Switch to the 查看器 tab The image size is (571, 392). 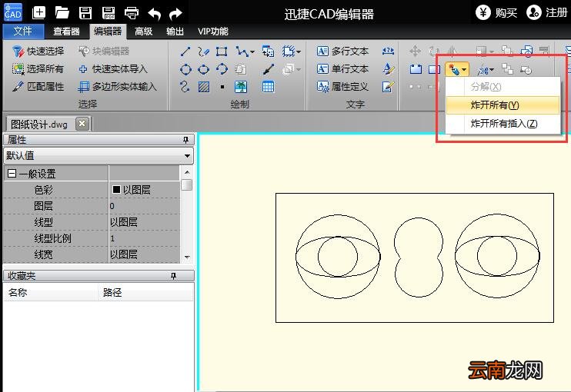coord(66,32)
